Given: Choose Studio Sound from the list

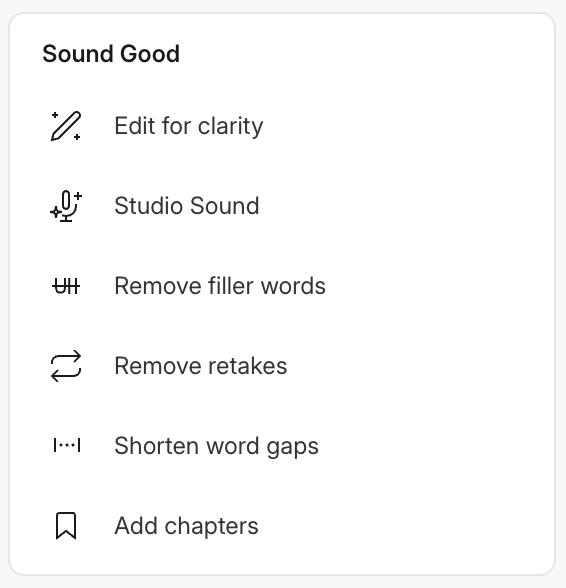Looking at the screenshot, I should [282, 206].
